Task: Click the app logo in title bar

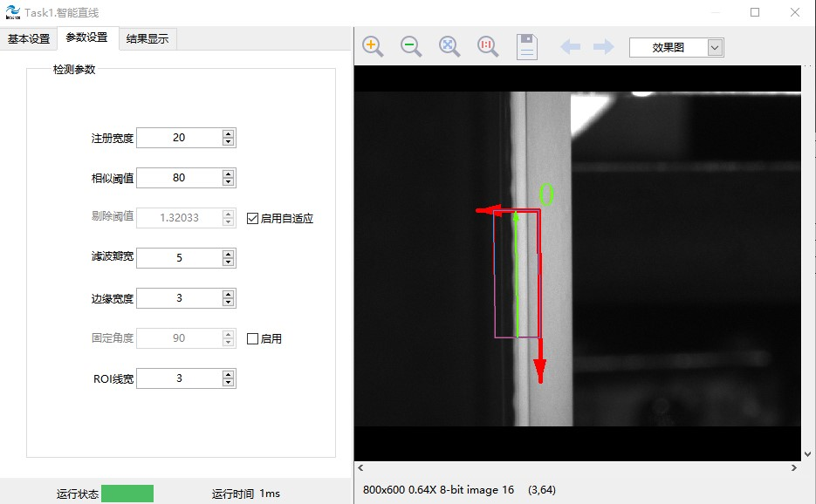Action: click(x=12, y=12)
